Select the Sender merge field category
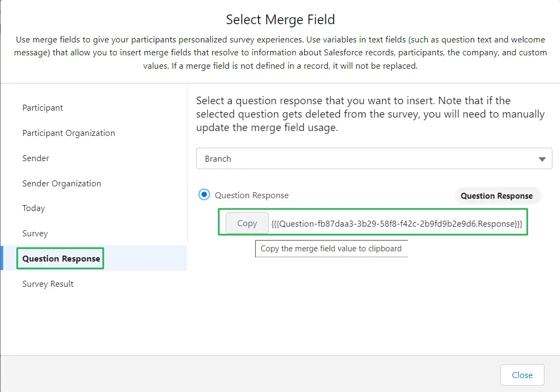 [35, 158]
